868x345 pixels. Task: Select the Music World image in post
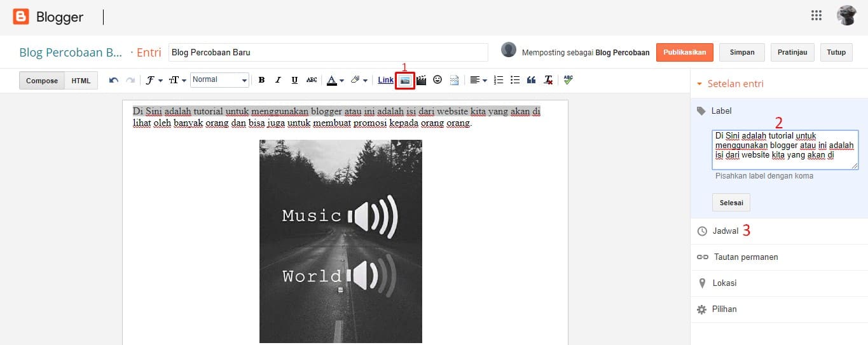coord(341,241)
